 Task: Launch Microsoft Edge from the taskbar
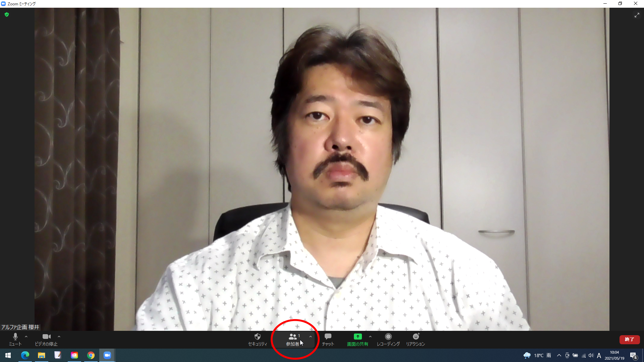[25, 355]
